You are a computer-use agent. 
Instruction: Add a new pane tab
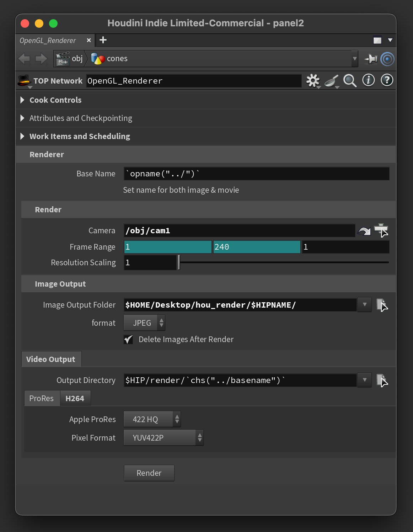103,40
